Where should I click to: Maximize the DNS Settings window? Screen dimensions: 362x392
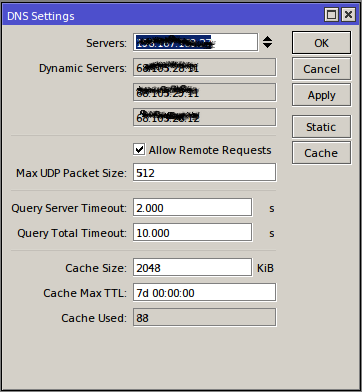point(331,15)
